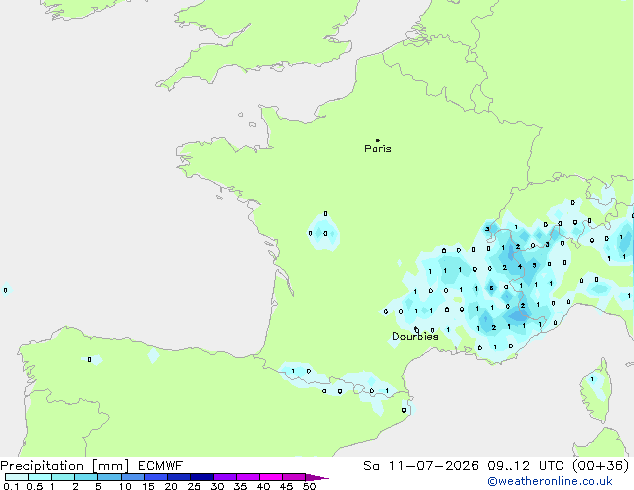Click the purple arrow end of the legend
The image size is (634, 490).
(317, 477)
